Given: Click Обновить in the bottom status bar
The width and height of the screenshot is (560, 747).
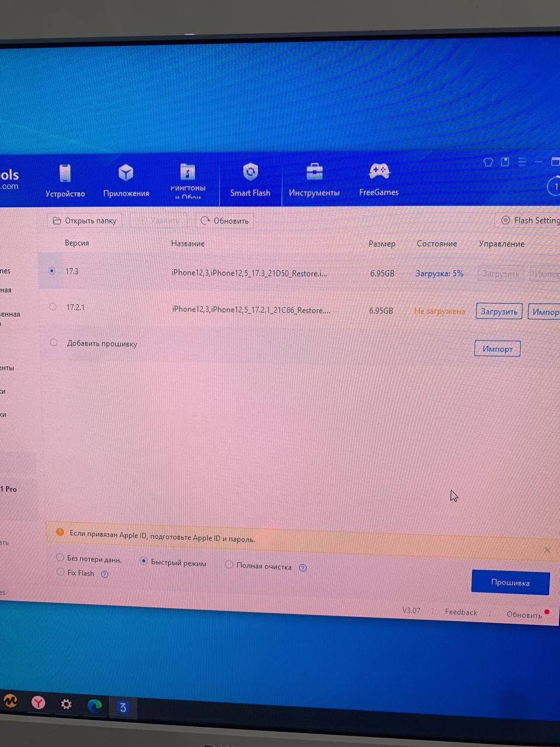Looking at the screenshot, I should [524, 615].
